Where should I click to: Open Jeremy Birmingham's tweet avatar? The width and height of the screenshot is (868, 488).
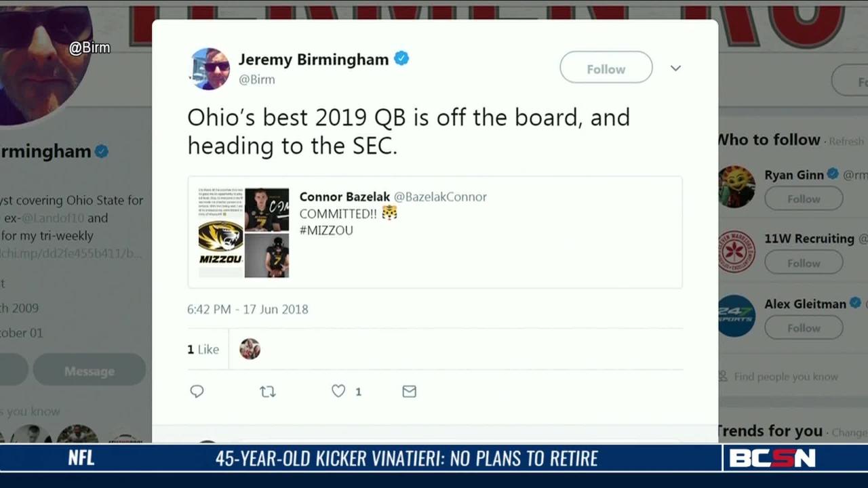click(210, 68)
